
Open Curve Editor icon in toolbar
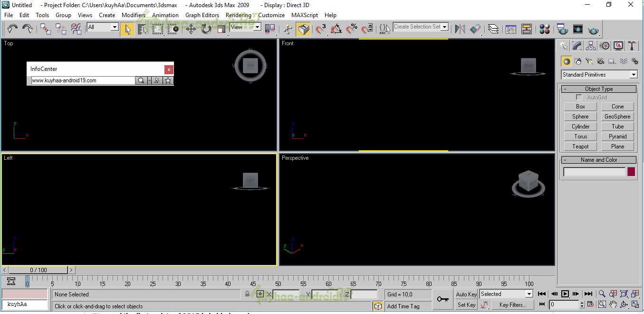point(511,29)
